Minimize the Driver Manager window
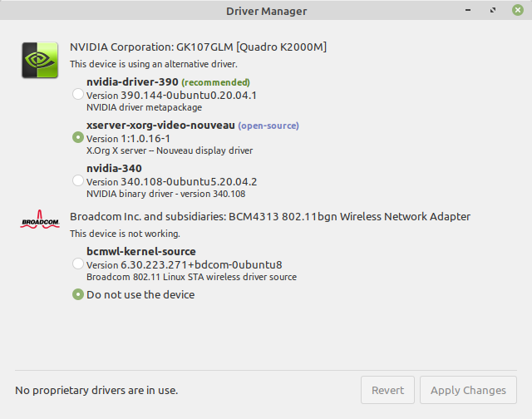This screenshot has height=419, width=532. 468,10
